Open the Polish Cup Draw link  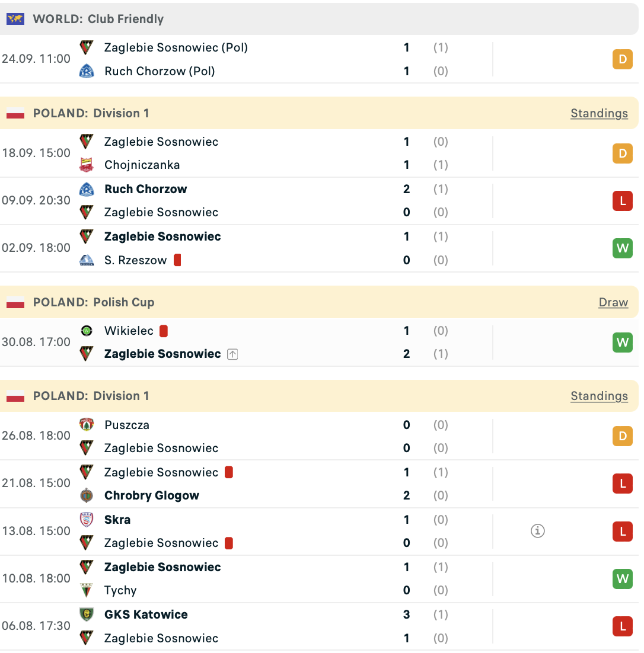[x=613, y=302]
